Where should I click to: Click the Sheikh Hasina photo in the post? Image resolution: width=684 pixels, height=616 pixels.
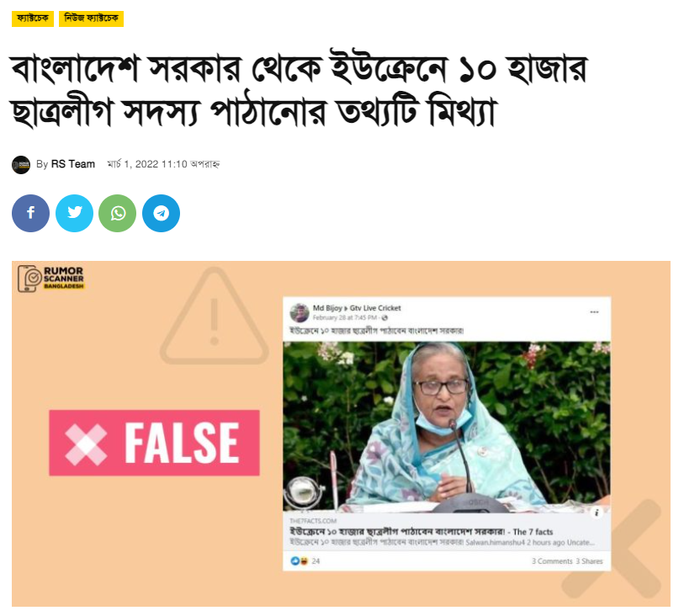[x=447, y=427]
